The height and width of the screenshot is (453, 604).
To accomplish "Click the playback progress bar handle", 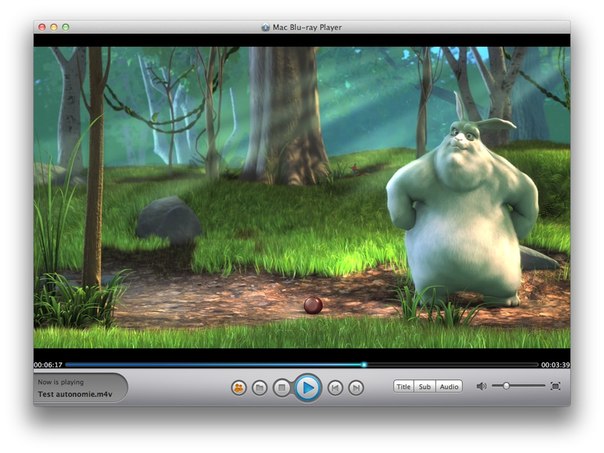I will [x=363, y=365].
